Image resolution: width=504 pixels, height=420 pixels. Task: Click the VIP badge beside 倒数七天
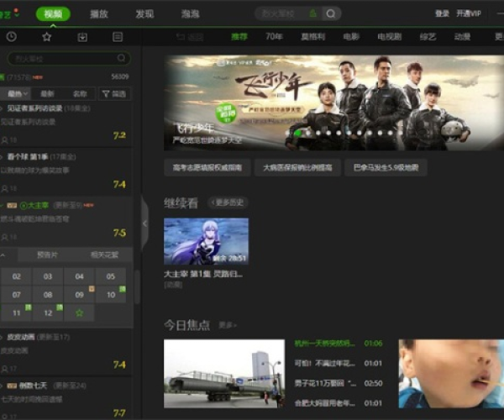point(12,386)
